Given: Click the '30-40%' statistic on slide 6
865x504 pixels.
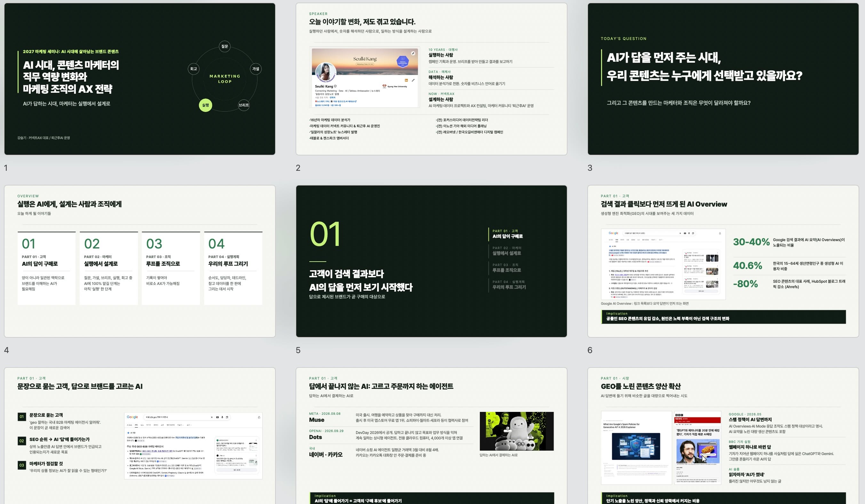Looking at the screenshot, I should (x=751, y=242).
